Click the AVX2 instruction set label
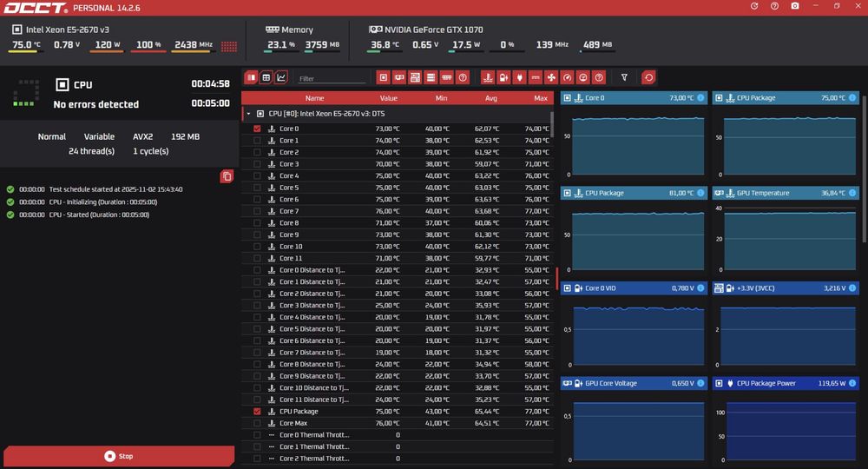 pos(143,136)
